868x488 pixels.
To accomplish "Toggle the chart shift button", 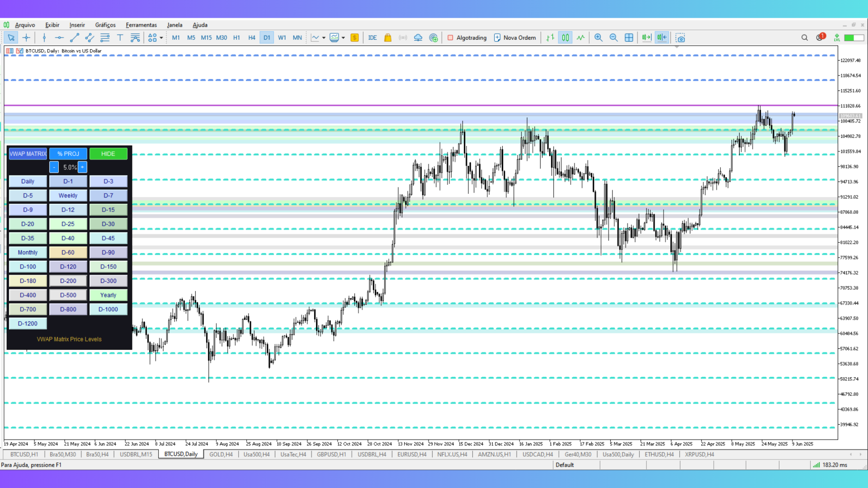I will tap(662, 38).
